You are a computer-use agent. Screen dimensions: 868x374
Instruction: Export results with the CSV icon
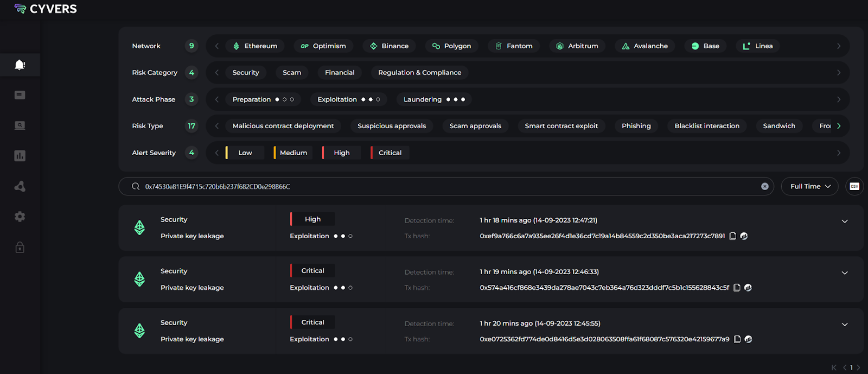(854, 186)
